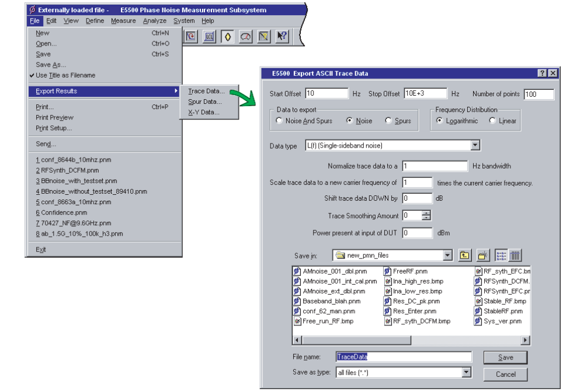Click left arrow of file list scrollbar
The width and height of the screenshot is (563, 392).
[x=297, y=340]
